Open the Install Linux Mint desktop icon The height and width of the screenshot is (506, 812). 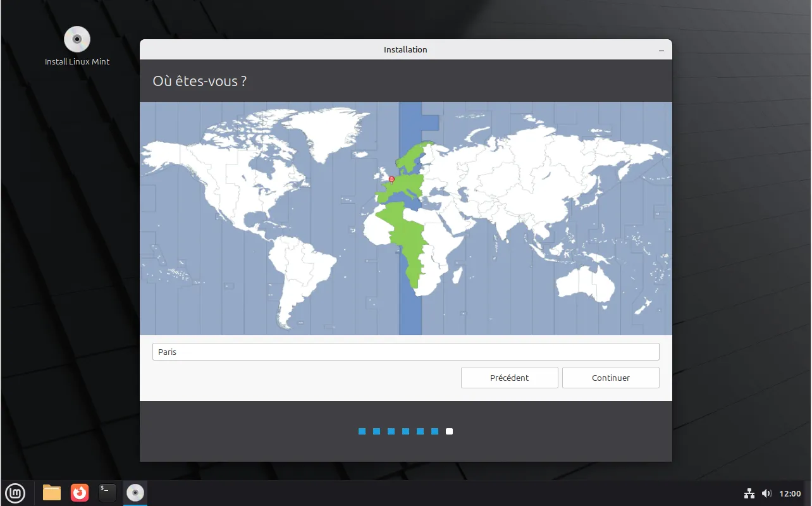pos(77,40)
